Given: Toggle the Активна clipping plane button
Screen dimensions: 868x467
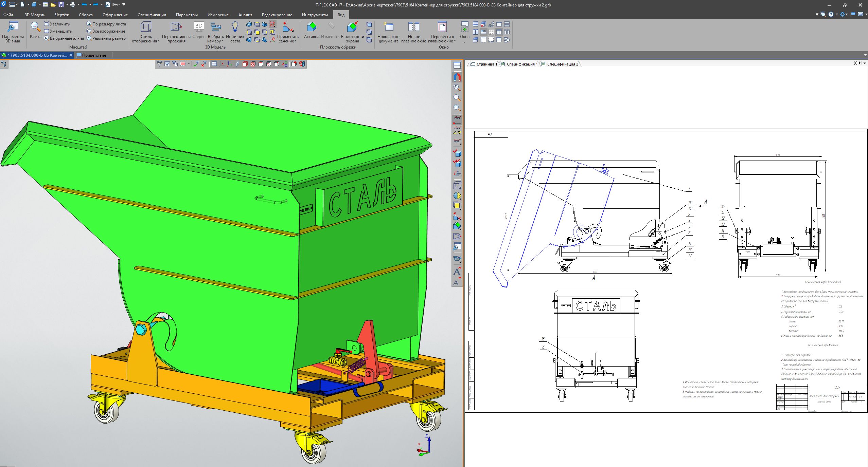Looking at the screenshot, I should tap(311, 27).
